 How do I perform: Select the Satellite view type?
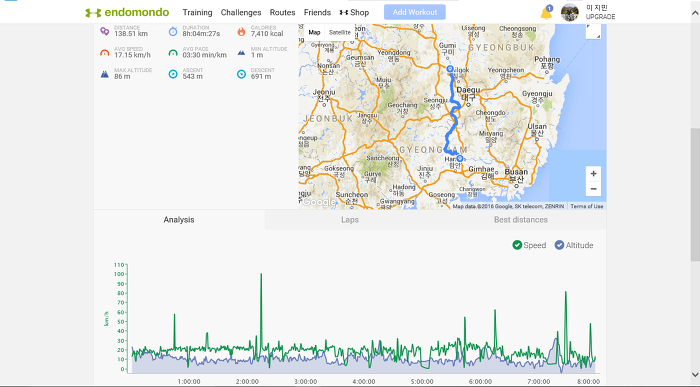(x=340, y=32)
